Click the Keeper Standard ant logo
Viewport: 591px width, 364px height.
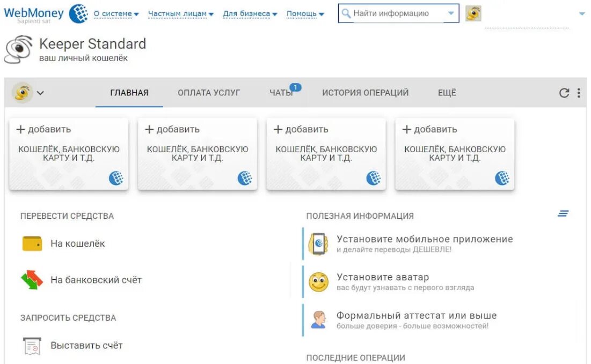coord(18,50)
